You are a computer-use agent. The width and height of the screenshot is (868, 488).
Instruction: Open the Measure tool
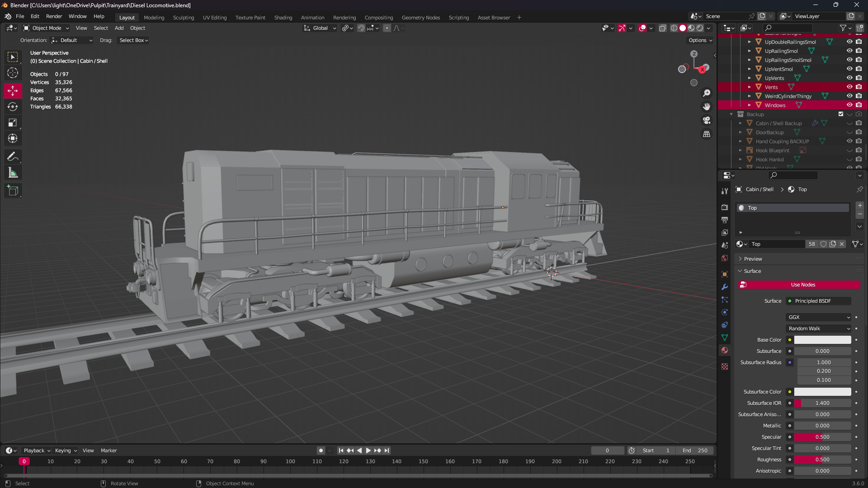pyautogui.click(x=13, y=172)
